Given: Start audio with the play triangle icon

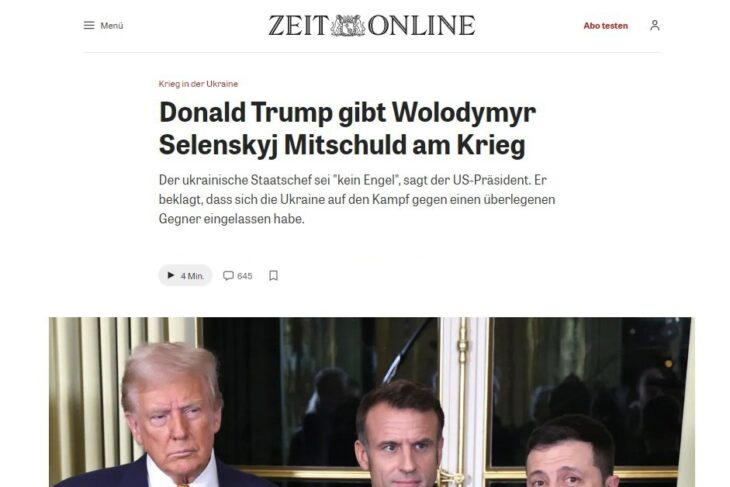Looking at the screenshot, I should [170, 275].
